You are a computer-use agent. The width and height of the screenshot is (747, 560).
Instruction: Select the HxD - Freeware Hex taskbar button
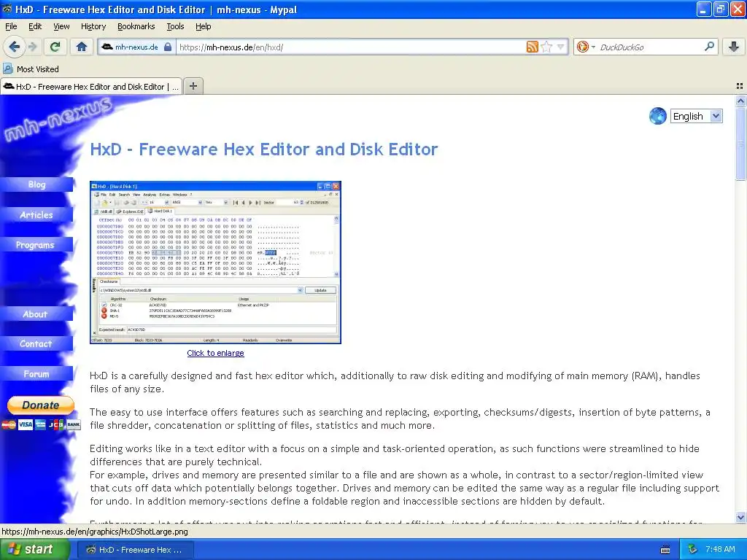tap(135, 550)
